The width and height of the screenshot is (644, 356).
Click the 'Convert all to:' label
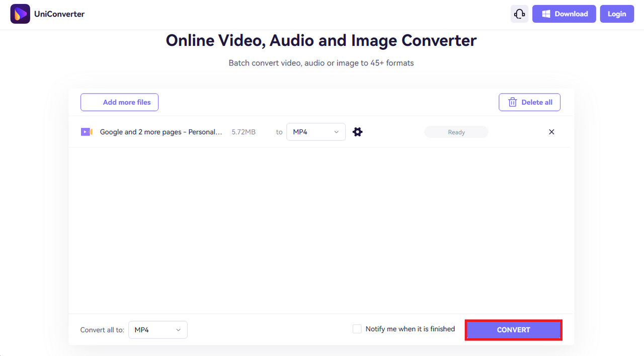[x=102, y=330]
